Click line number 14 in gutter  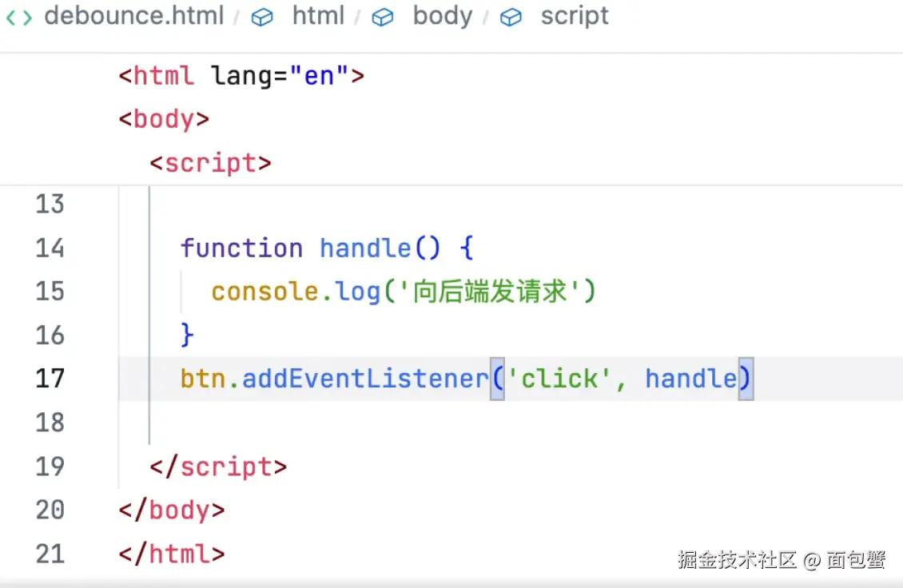click(x=50, y=248)
